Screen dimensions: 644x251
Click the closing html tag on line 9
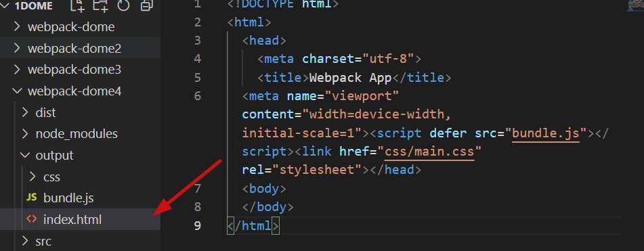(253, 225)
